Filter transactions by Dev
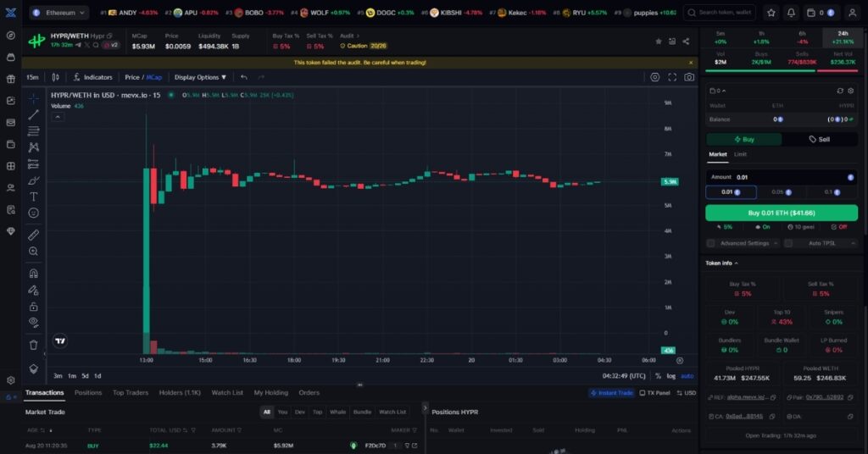 [300, 412]
